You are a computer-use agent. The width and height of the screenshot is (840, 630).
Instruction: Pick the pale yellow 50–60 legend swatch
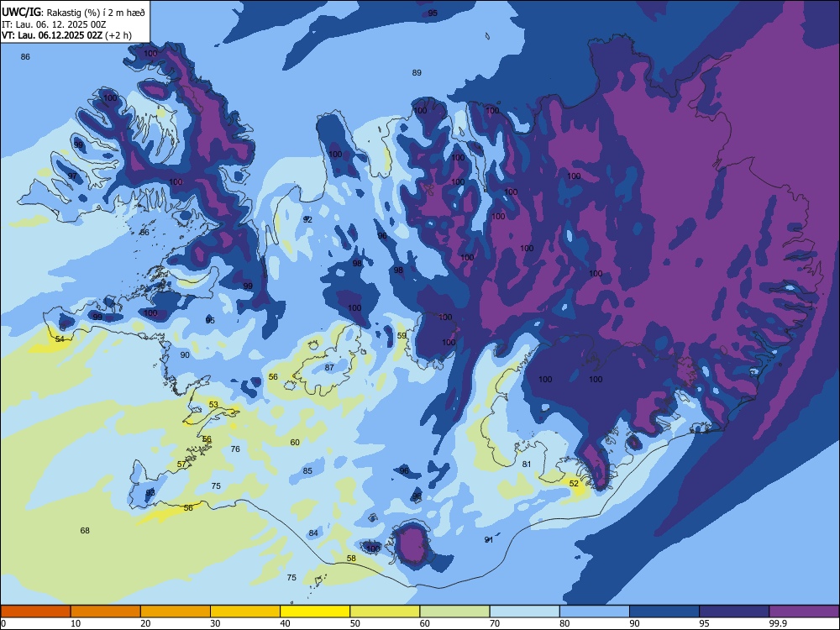[x=385, y=612]
